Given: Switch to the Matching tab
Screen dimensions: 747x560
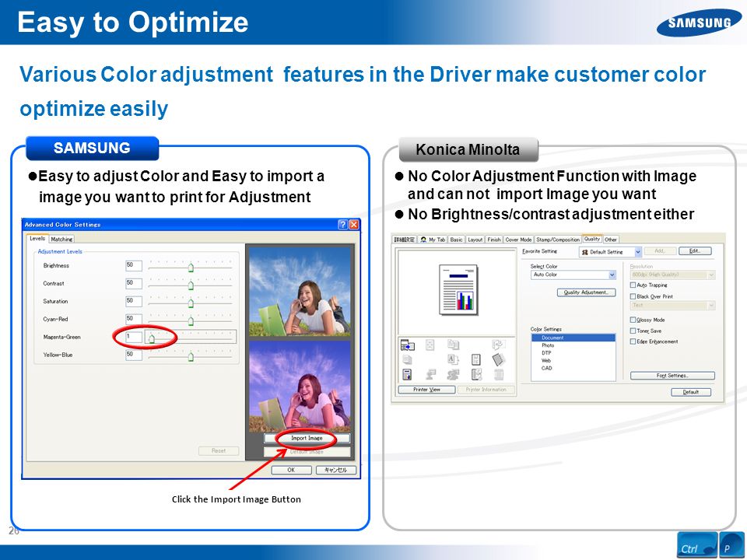Looking at the screenshot, I should pos(61,239).
